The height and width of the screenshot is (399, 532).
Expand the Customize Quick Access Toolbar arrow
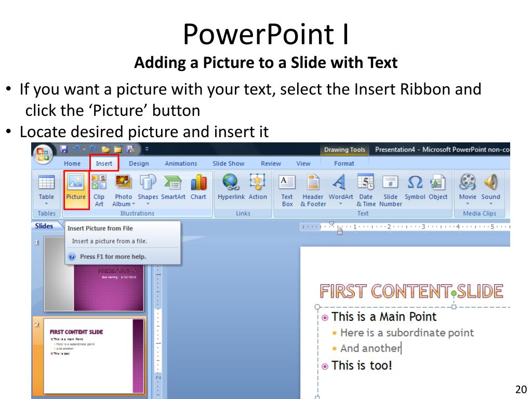tap(147, 149)
